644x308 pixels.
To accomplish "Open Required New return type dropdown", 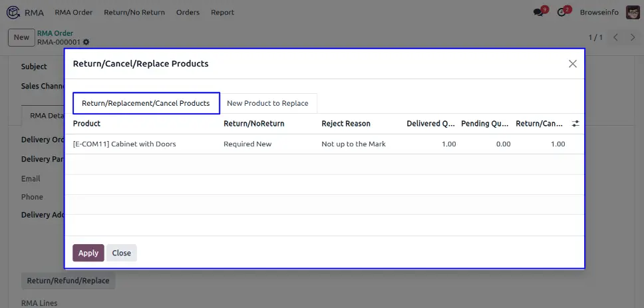I will click(247, 144).
